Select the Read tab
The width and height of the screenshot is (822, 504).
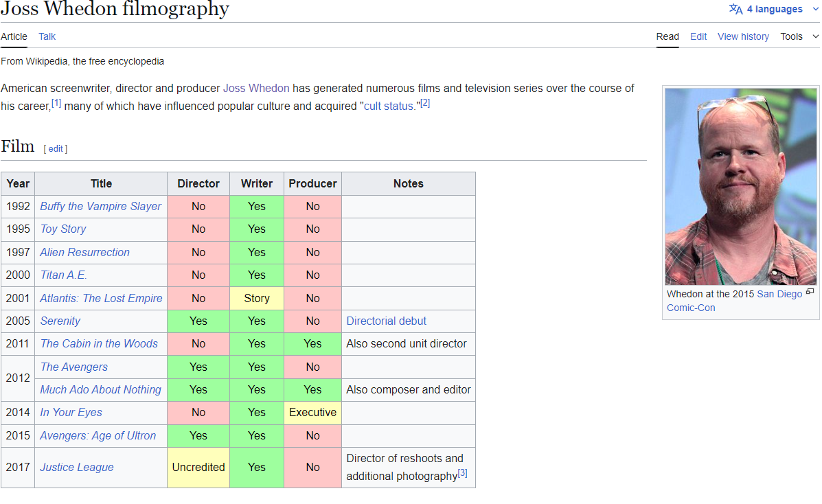[667, 36]
